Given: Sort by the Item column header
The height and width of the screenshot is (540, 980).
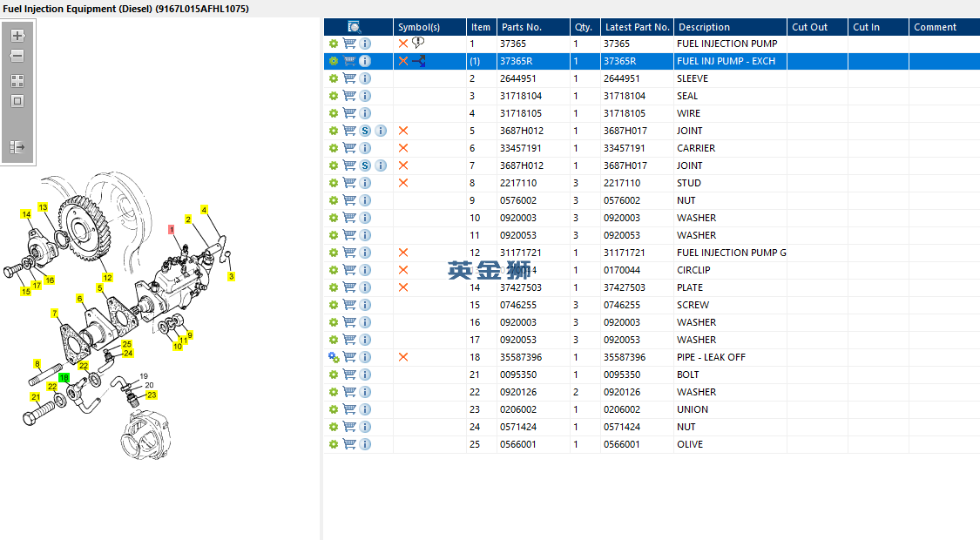Looking at the screenshot, I should point(481,27).
